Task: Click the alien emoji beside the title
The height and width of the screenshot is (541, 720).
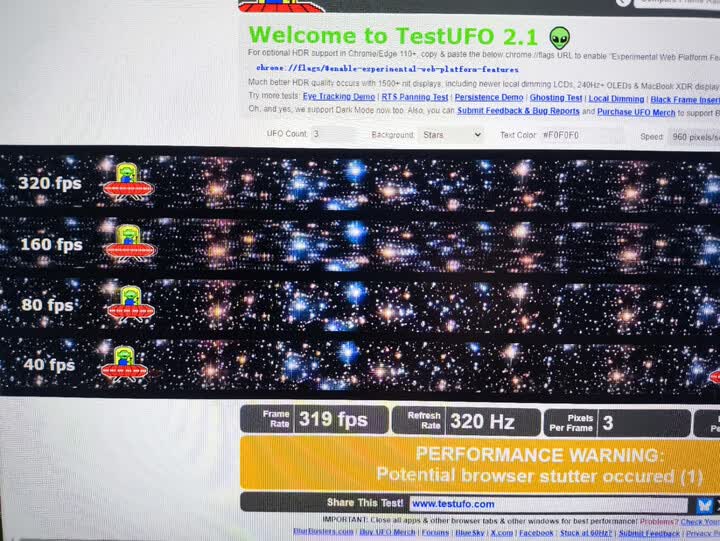Action: 559,37
